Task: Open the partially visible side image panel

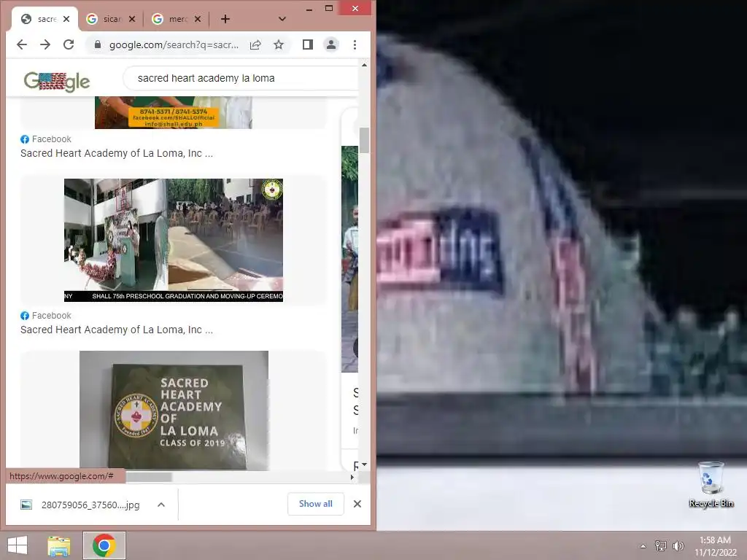Action: click(x=349, y=259)
